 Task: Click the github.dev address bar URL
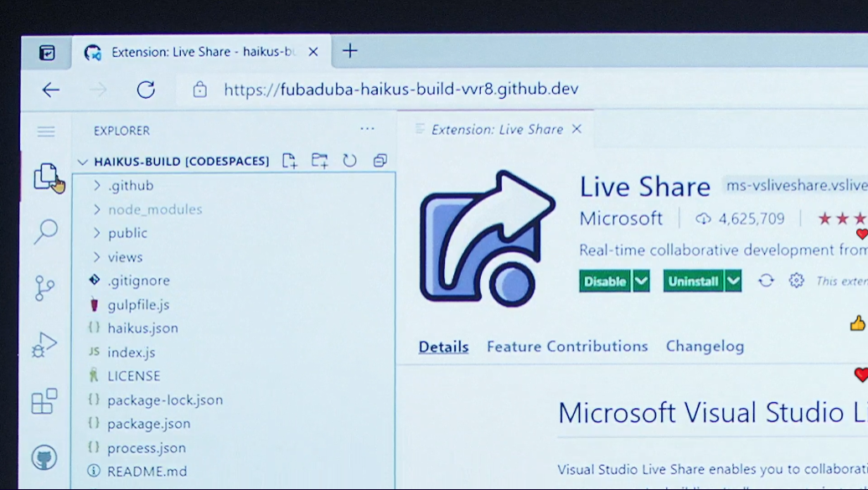(401, 89)
